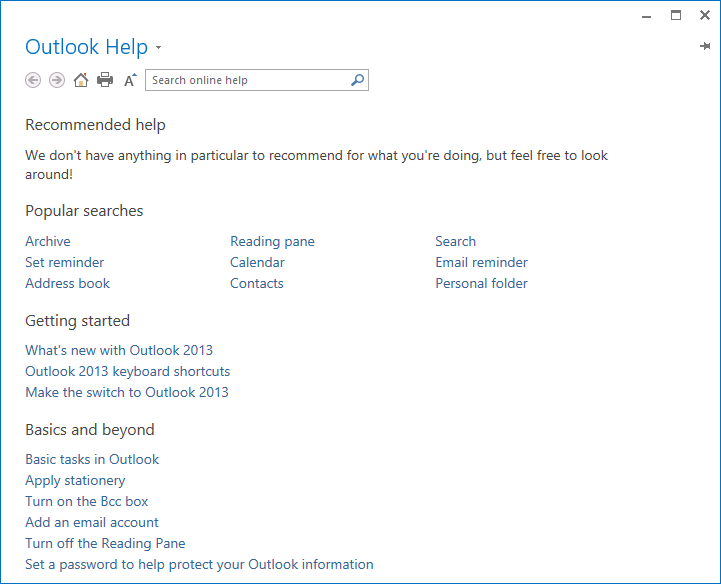This screenshot has width=721, height=584.
Task: Open the Address book link
Action: tap(68, 283)
